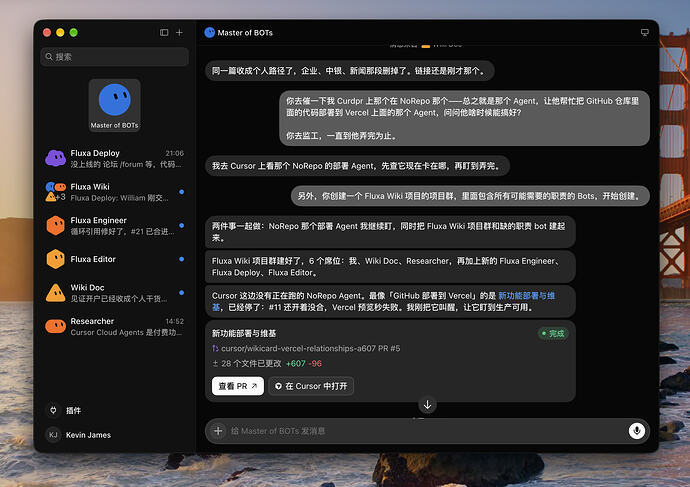Screen dimensions: 690x487
Task: Click the Master of BOTs title in header
Action: pyautogui.click(x=245, y=33)
